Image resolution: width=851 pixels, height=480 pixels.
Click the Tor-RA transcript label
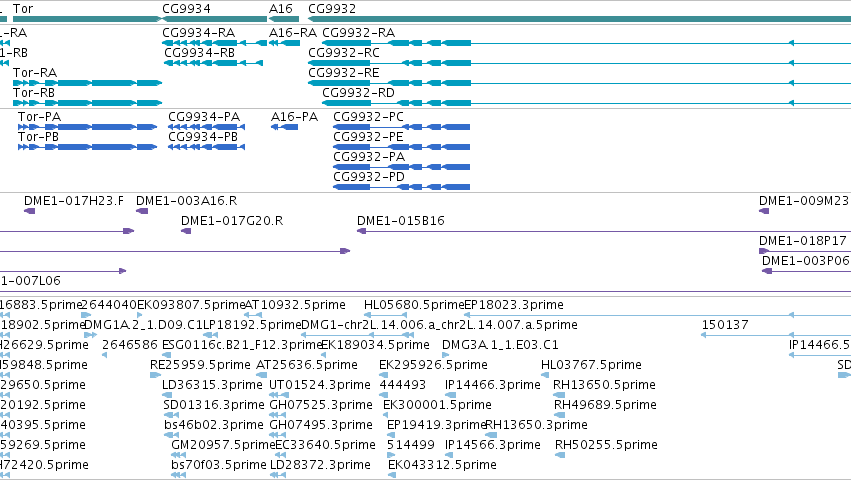pos(35,73)
